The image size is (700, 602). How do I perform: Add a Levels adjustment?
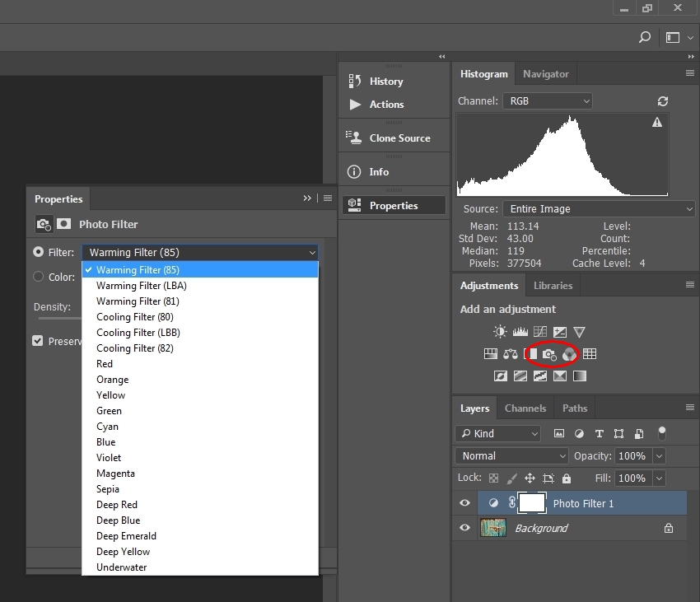(x=520, y=332)
